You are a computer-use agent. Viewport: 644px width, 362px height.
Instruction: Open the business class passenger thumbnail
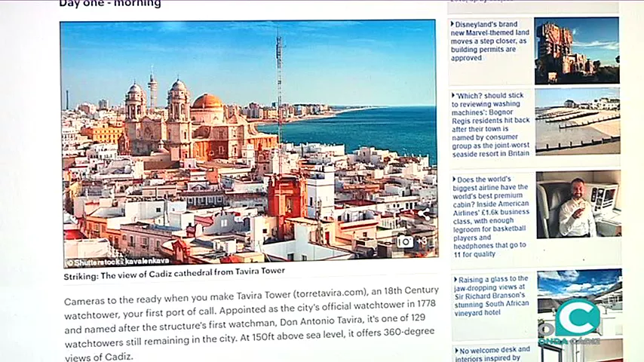578,204
